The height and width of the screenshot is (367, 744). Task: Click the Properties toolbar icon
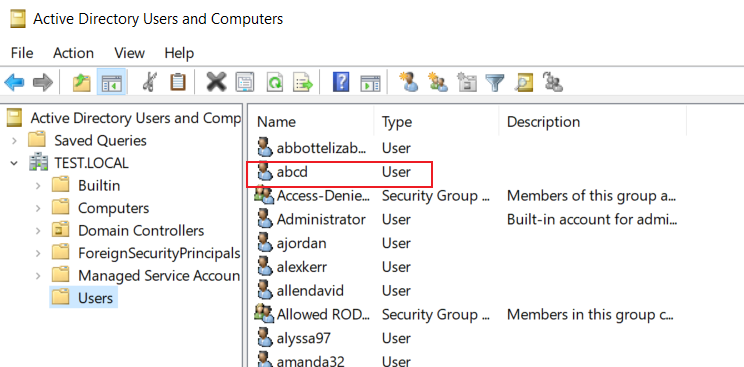(x=245, y=83)
